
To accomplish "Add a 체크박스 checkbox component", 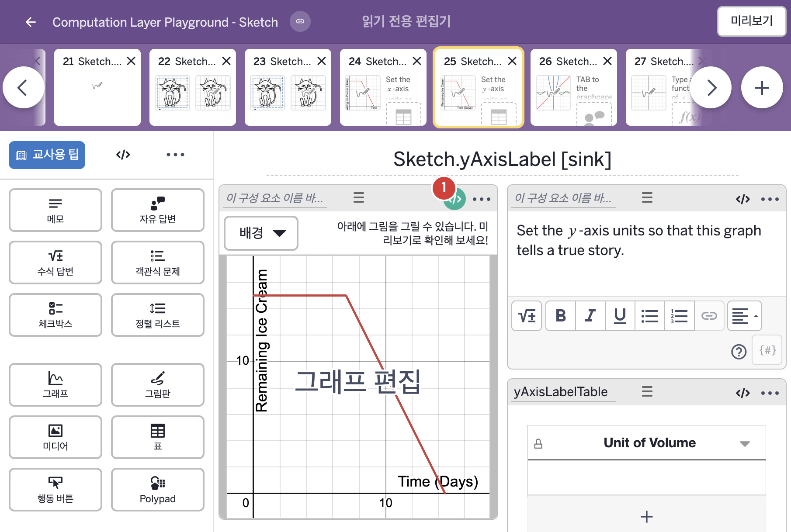I will pyautogui.click(x=56, y=315).
